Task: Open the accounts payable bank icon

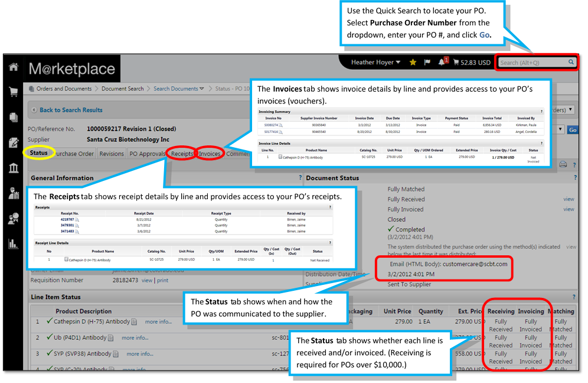Action: (14, 168)
